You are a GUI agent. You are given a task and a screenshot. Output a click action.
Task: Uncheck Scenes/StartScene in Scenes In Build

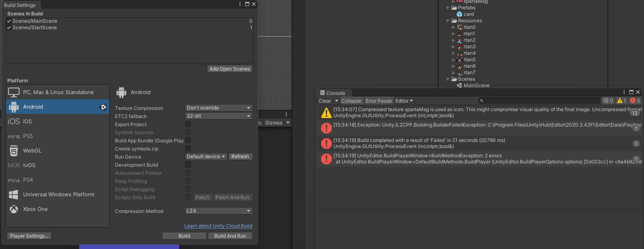tap(9, 28)
